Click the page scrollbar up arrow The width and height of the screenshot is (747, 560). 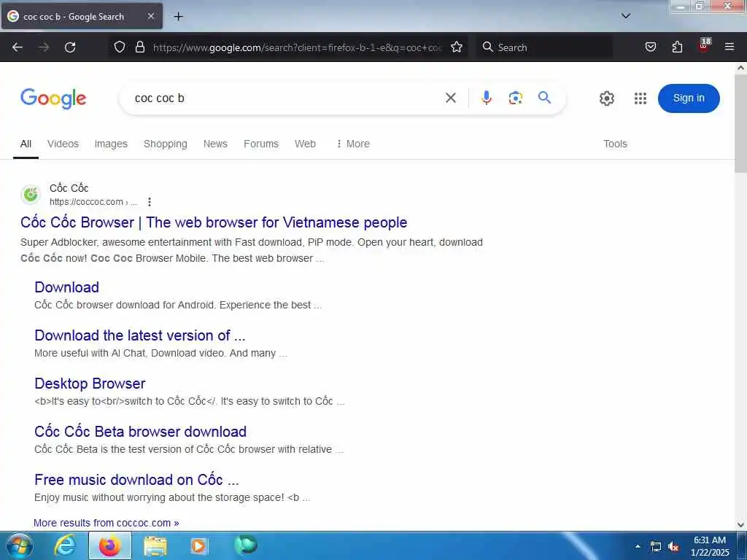click(741, 68)
